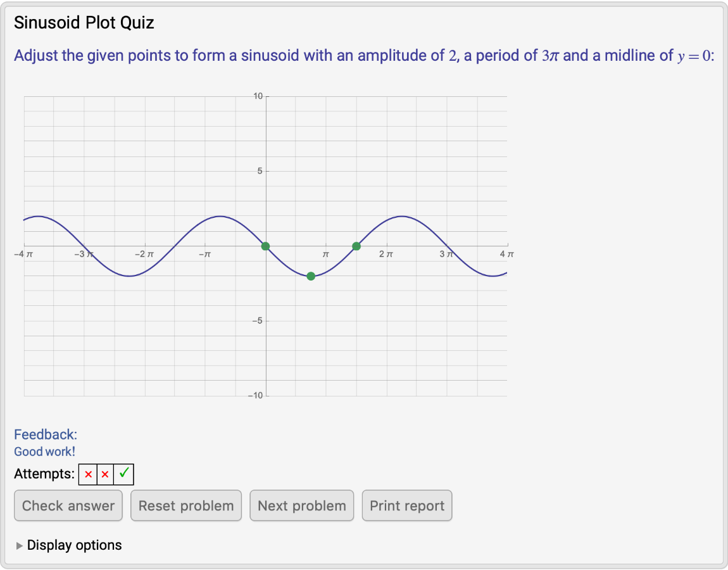Click the Sinusoid Plot Quiz title

tap(84, 23)
